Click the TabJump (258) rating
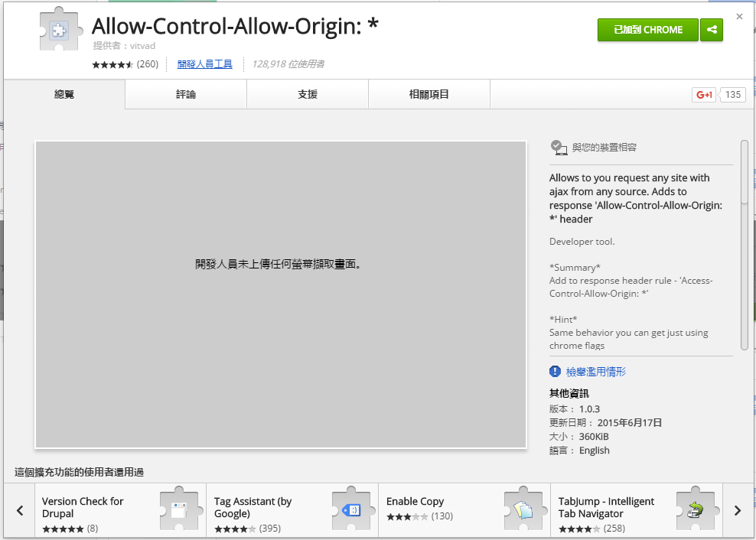This screenshot has width=756, height=540. (591, 529)
